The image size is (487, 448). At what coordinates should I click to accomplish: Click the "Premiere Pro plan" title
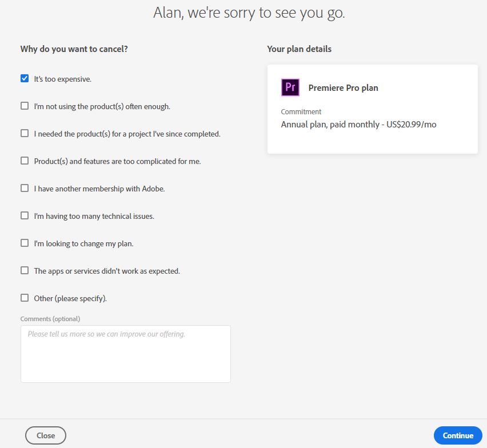343,88
